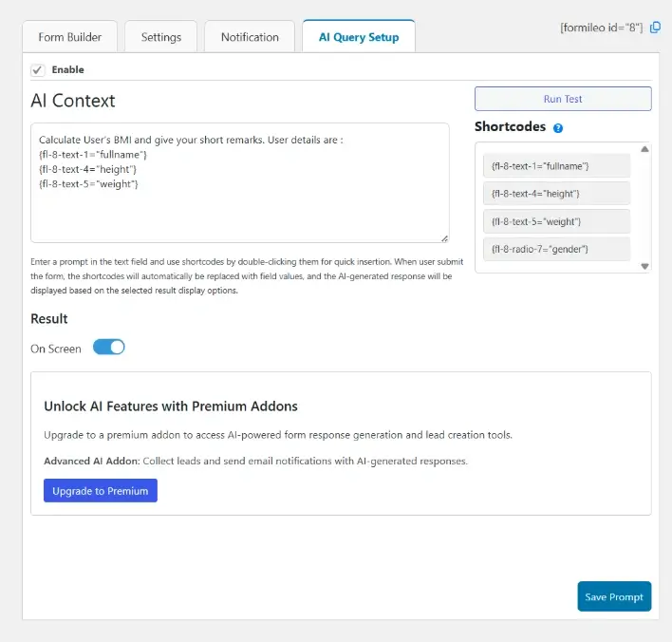Toggle the On Screen result switch

(x=109, y=348)
